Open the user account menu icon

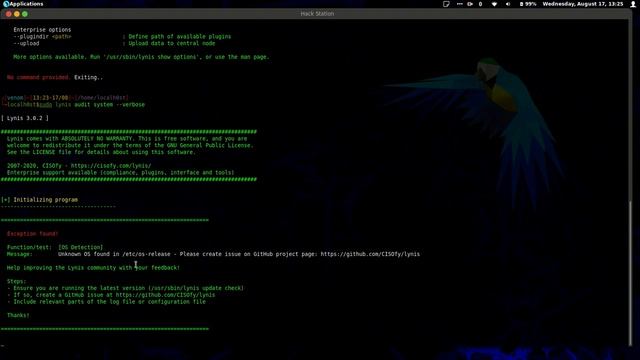633,4
